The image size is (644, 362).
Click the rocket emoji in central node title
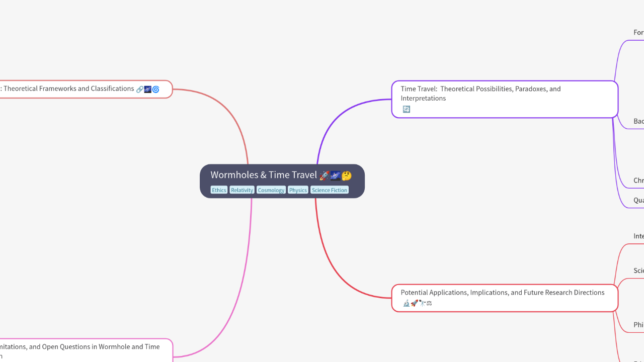tap(325, 175)
